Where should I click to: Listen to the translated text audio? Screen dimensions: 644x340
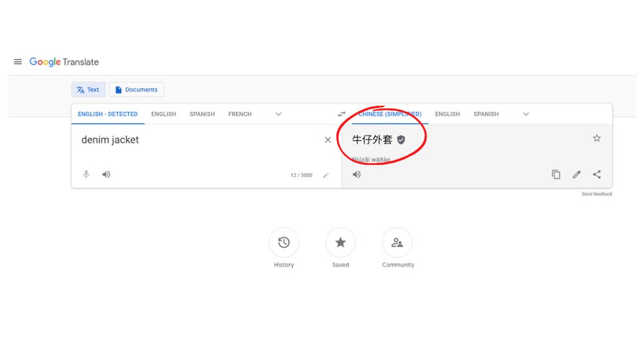[357, 175]
